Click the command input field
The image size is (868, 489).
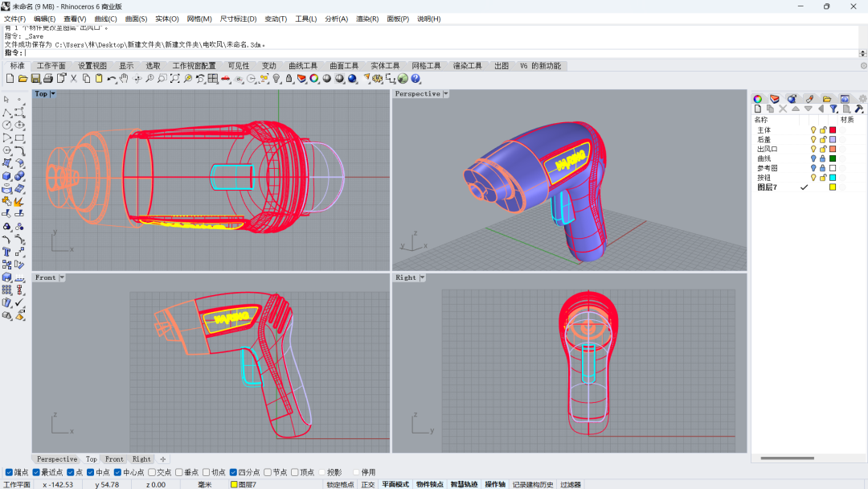440,53
